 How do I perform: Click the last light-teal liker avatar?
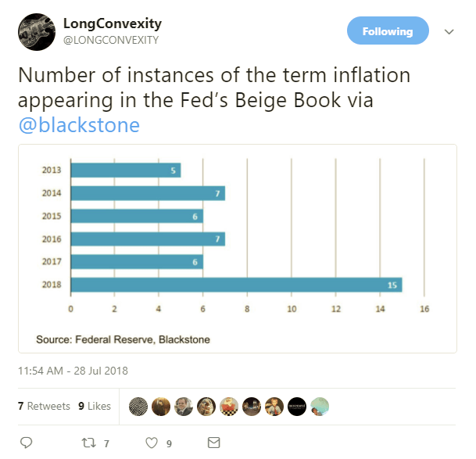[320, 407]
